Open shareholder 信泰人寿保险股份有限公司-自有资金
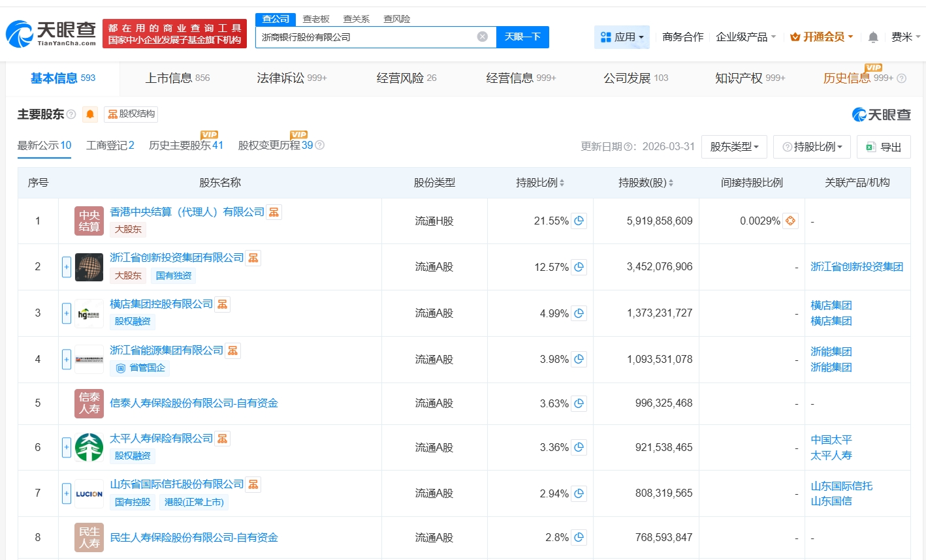 [194, 403]
